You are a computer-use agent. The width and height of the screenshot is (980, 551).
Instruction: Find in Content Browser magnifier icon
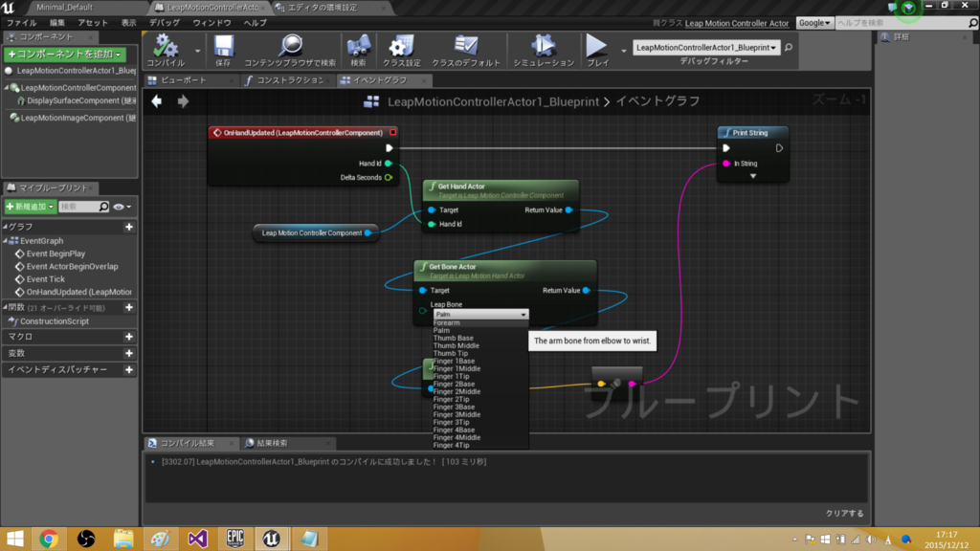click(x=291, y=46)
